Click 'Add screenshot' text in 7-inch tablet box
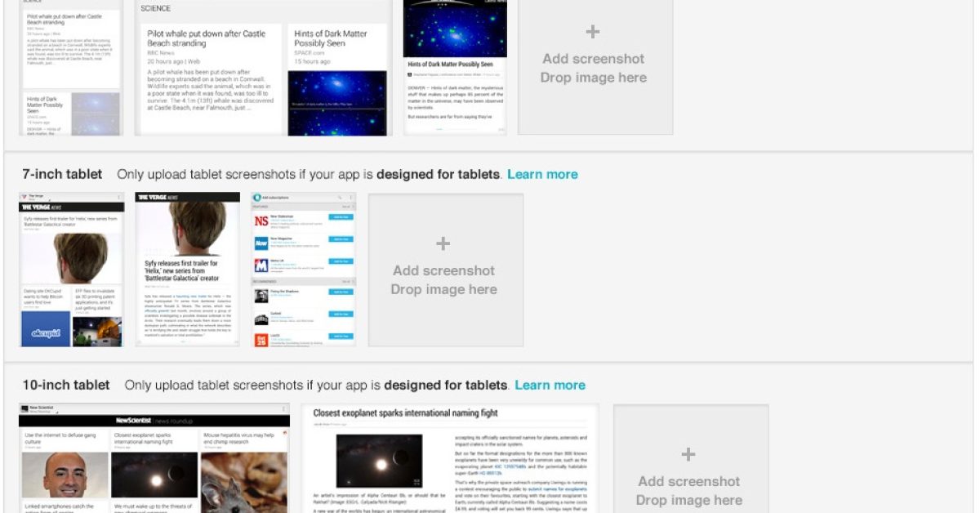The image size is (980, 513). 443,270
